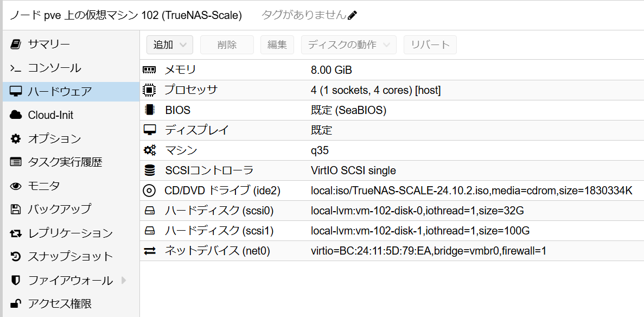Select the vm-102-disk-1 size=100G entry
The image size is (644, 317).
420,231
